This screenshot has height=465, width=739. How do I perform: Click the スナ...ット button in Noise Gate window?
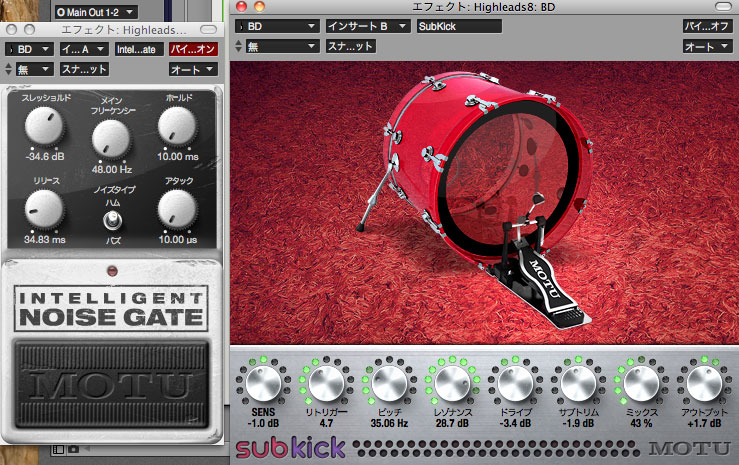click(84, 69)
